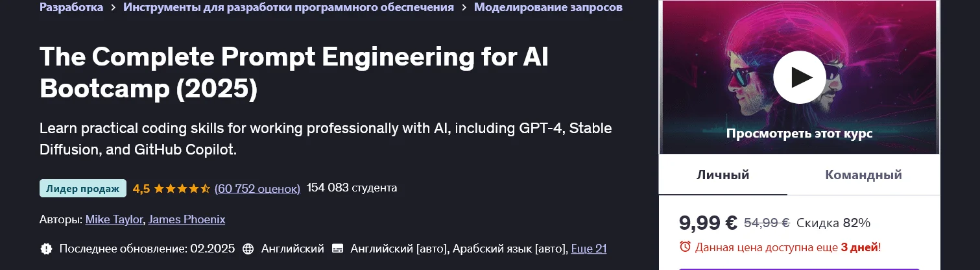The image size is (980, 270).
Task: Click the Лидер продаж badge
Action: click(x=83, y=188)
